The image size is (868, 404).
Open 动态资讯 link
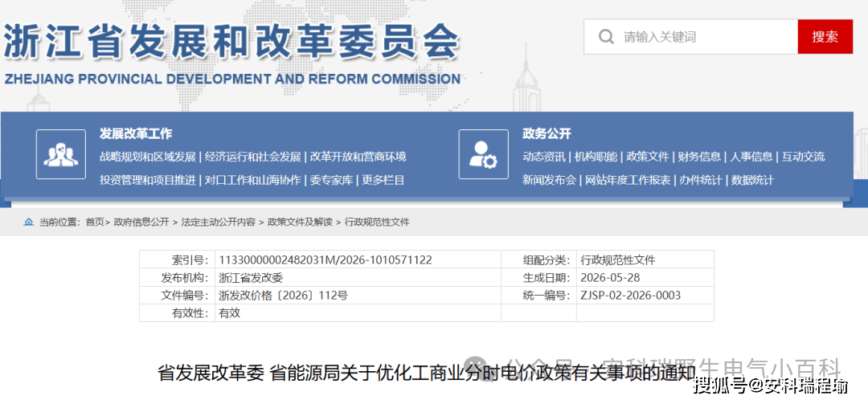(543, 157)
